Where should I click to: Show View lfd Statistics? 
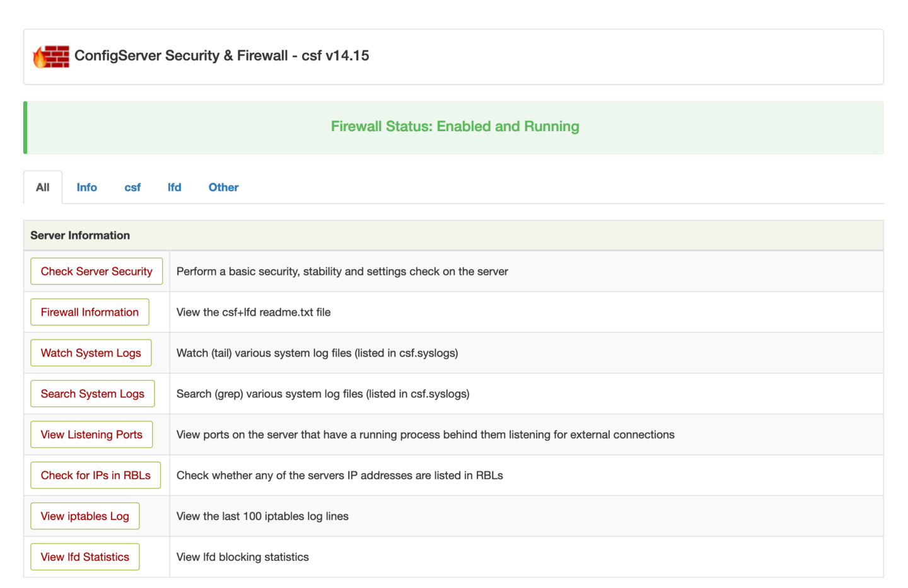pos(84,556)
